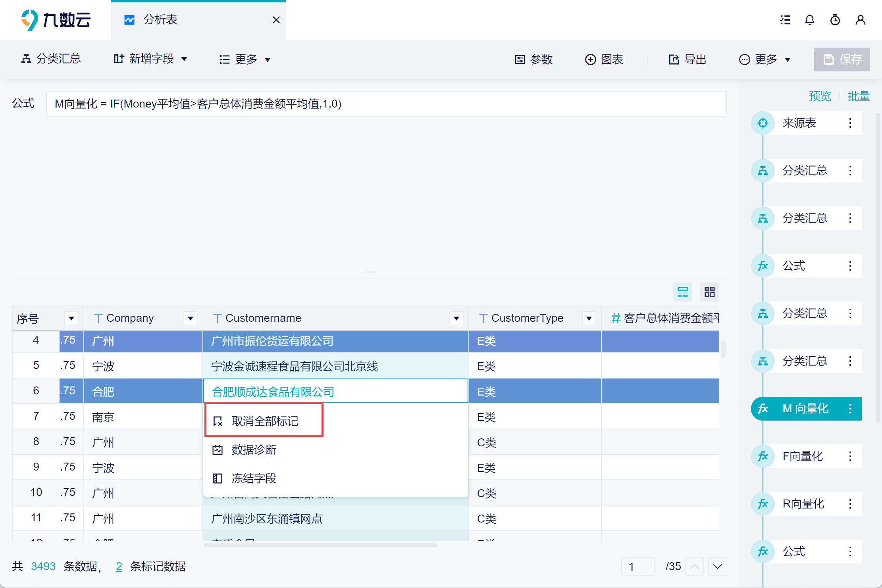Image resolution: width=882 pixels, height=588 pixels.
Task: Click the 预览 link
Action: tap(820, 96)
